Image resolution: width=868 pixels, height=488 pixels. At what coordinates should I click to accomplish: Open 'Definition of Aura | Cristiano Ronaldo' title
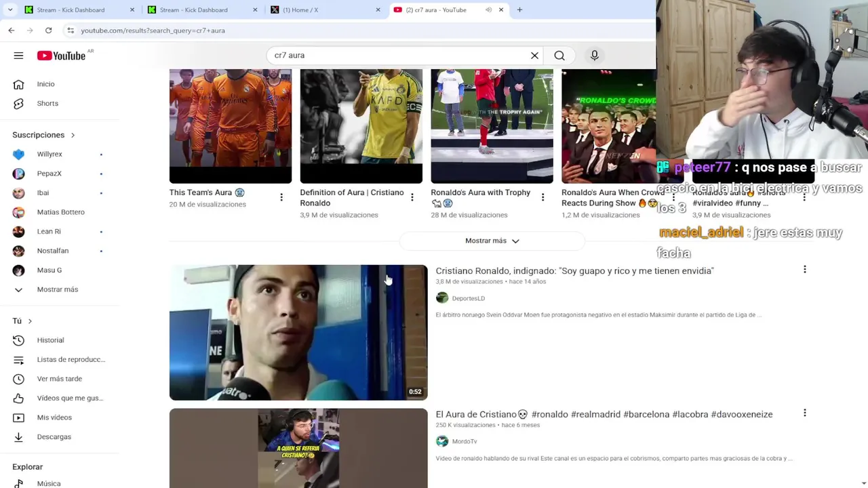[x=352, y=198]
